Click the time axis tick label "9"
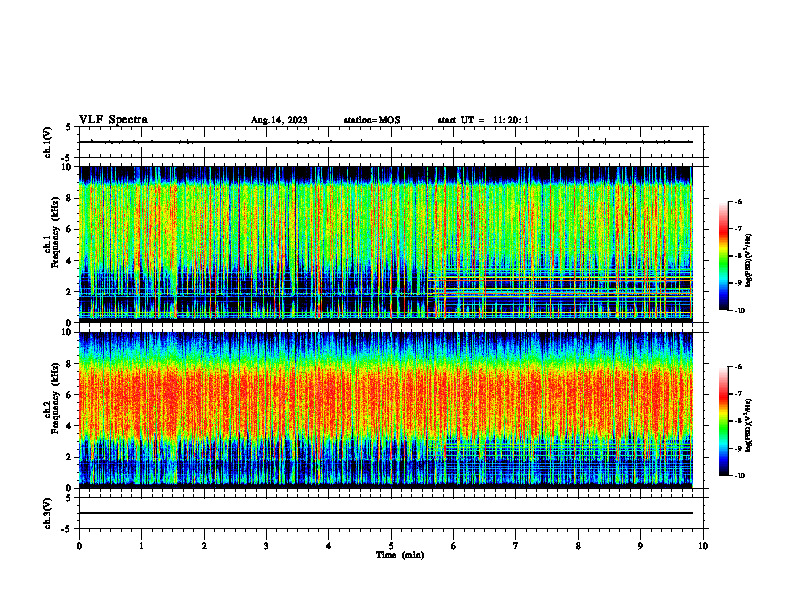 pyautogui.click(x=640, y=546)
